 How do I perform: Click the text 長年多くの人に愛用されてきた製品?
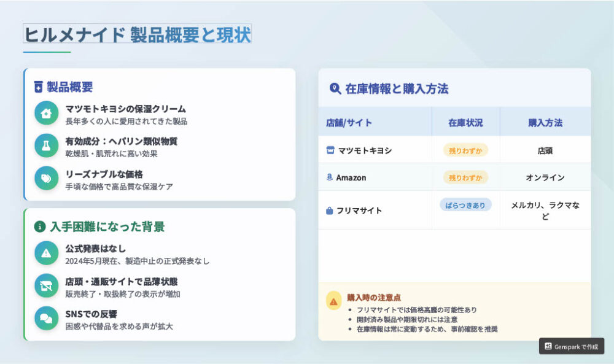126,122
